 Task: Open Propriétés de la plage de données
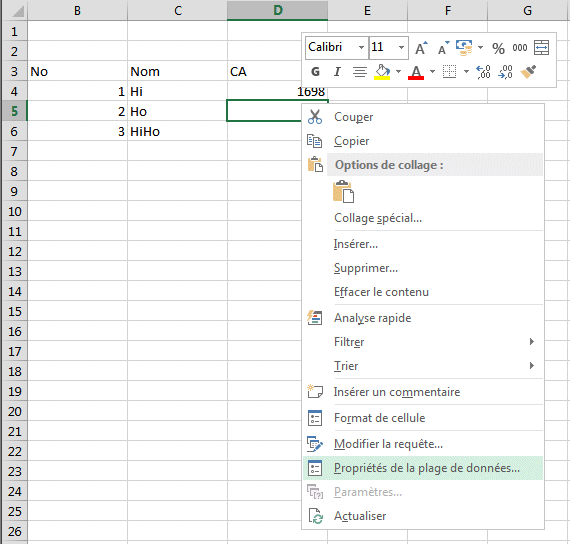tap(423, 468)
